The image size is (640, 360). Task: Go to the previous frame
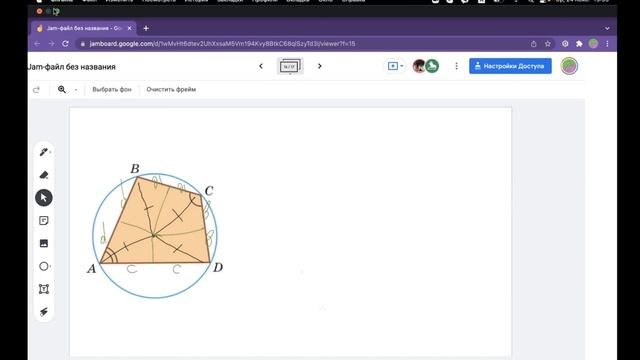261,66
